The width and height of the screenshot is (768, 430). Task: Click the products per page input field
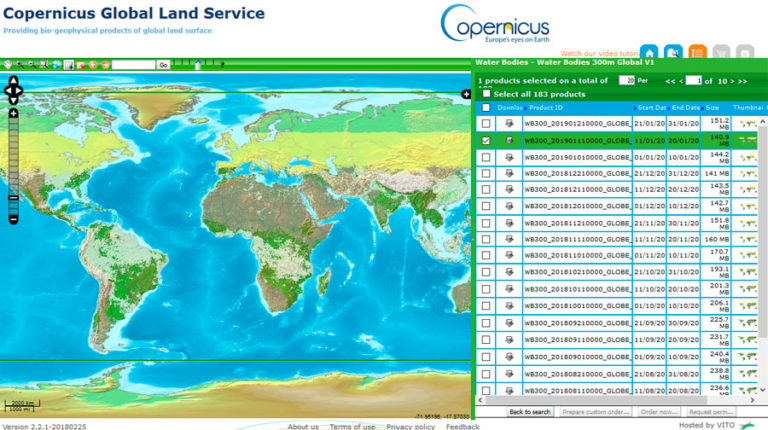626,80
